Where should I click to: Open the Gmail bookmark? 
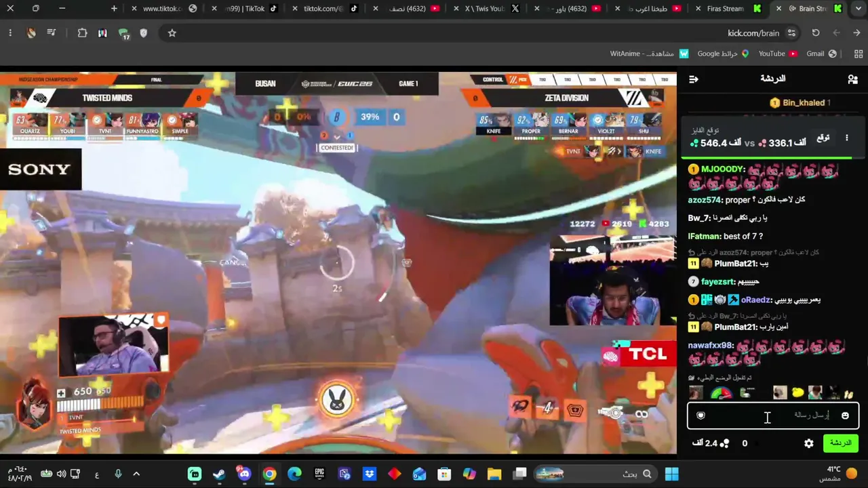(x=821, y=54)
